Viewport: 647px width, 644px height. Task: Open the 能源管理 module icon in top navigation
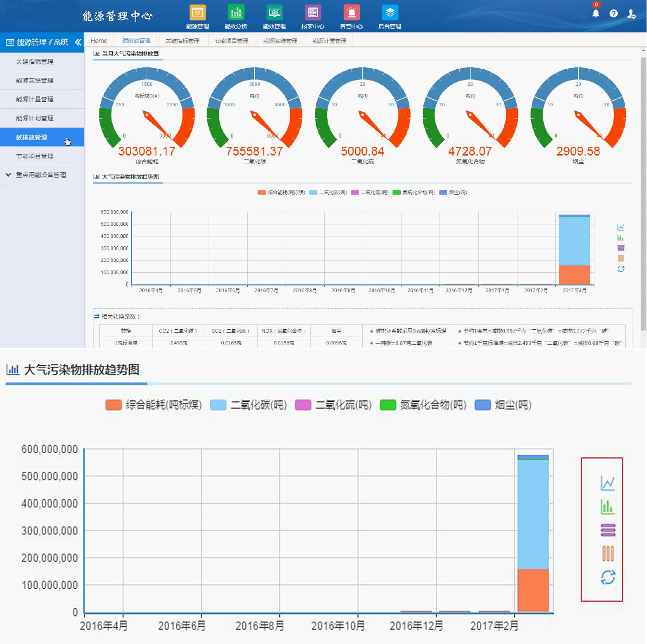[x=197, y=13]
